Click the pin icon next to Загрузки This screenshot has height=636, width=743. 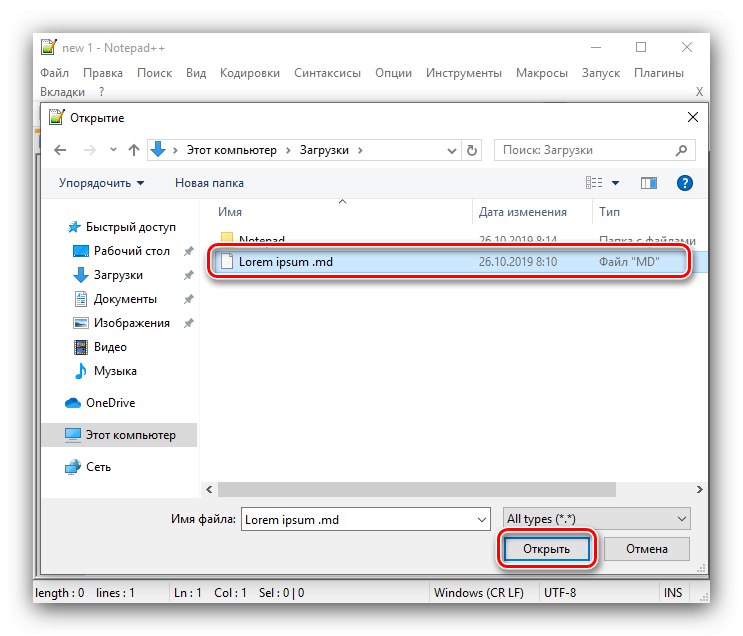tap(189, 275)
